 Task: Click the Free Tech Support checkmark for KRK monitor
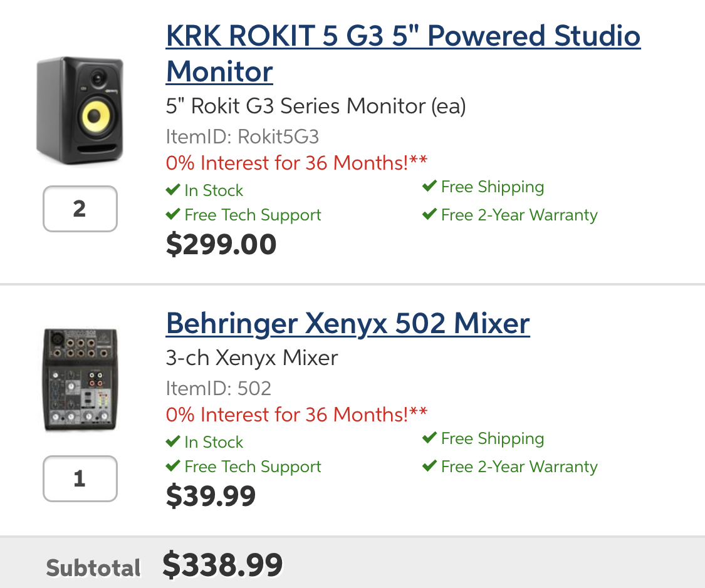click(173, 215)
